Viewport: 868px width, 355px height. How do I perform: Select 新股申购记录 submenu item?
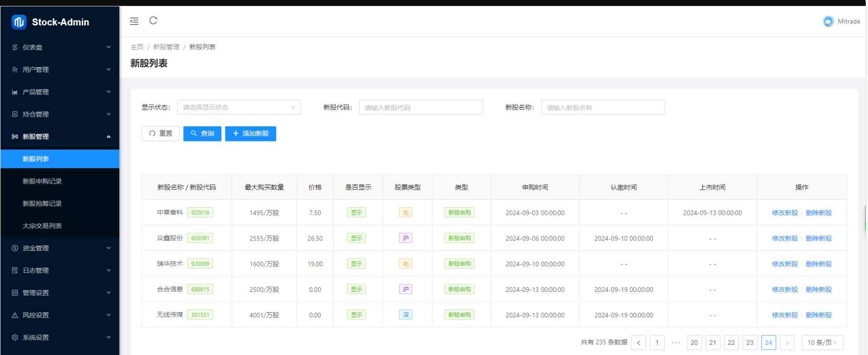point(42,181)
